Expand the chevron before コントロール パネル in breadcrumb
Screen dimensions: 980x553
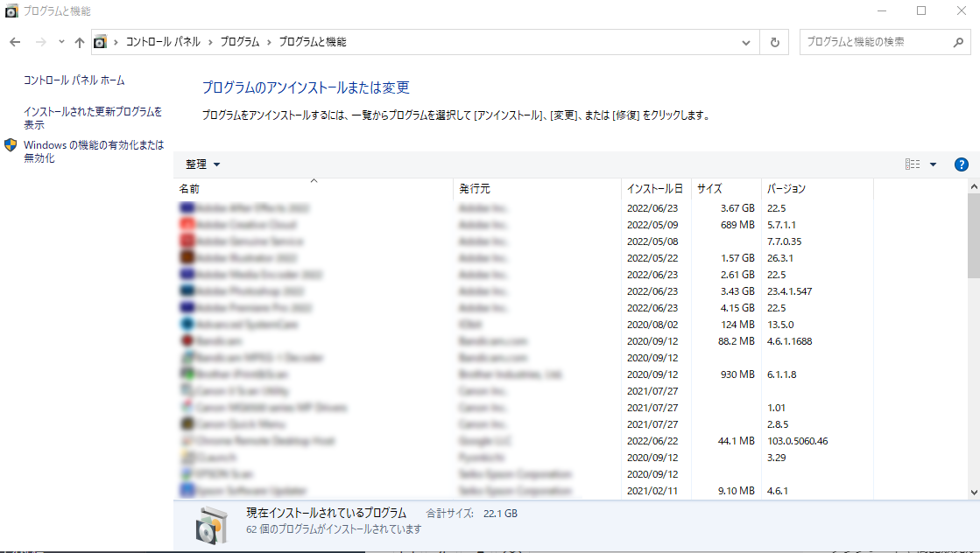tap(116, 42)
